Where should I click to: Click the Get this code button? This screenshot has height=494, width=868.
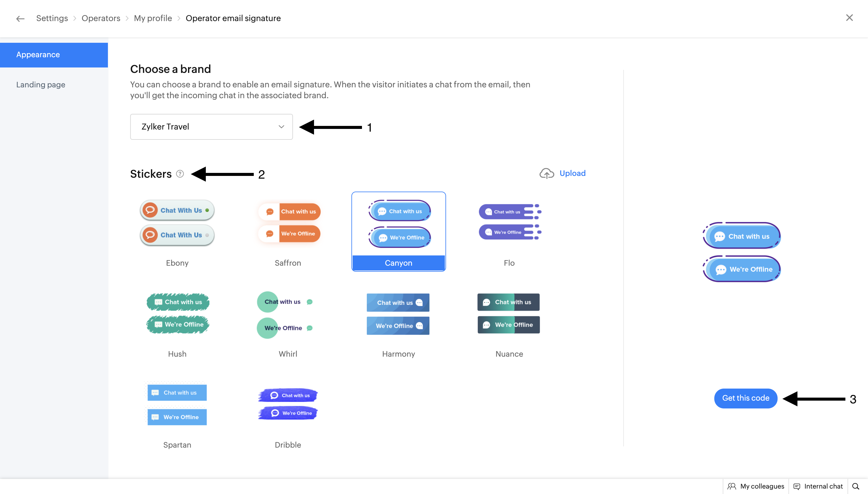click(745, 398)
